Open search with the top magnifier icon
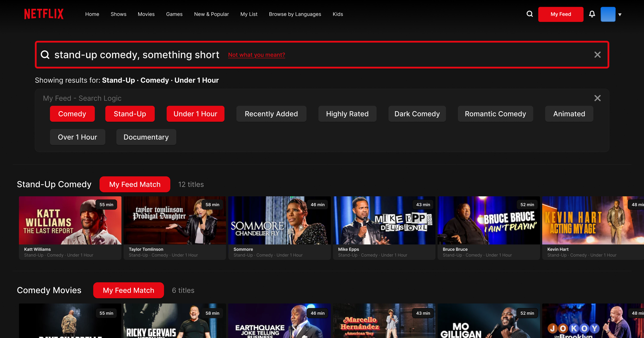 coord(530,14)
